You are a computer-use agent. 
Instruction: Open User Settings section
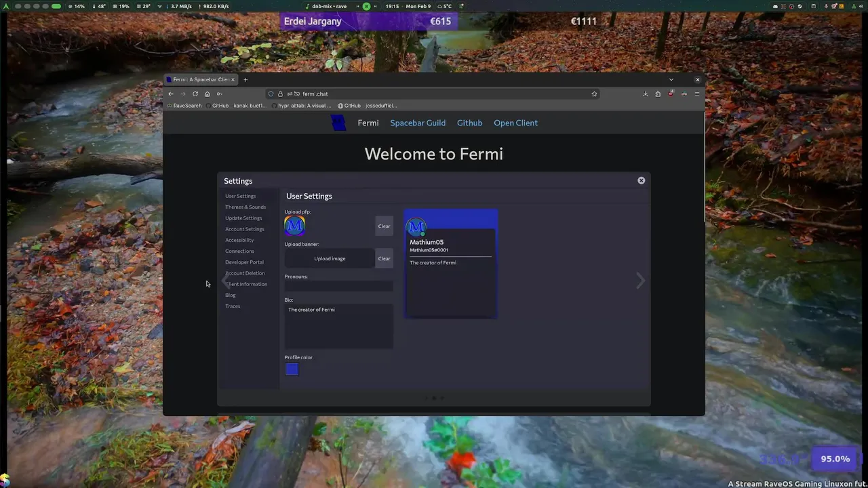(x=240, y=196)
